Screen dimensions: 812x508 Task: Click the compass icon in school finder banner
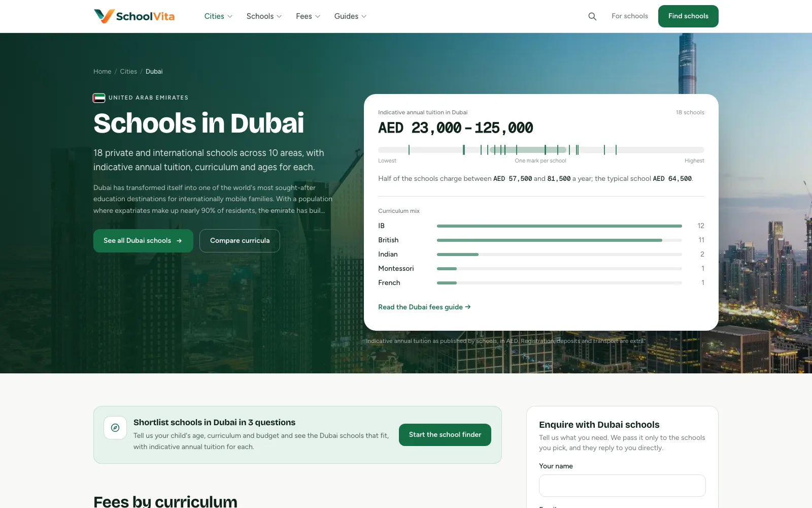(x=115, y=428)
